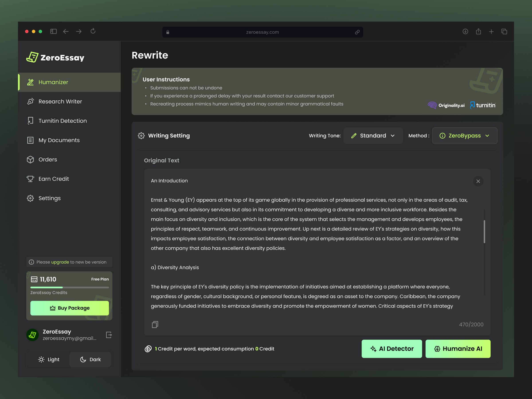Screen dimensions: 532x399
Task: Run the AI Detector
Action: [x=391, y=349]
